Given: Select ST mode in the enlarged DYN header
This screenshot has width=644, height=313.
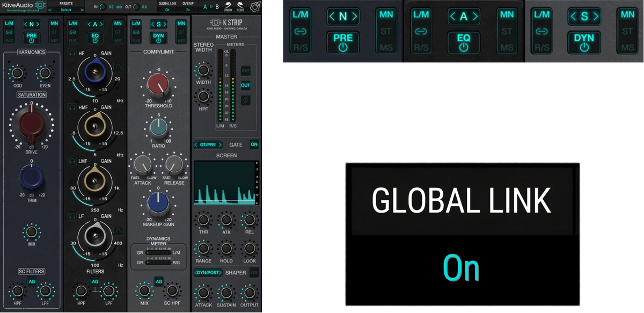Looking at the screenshot, I should [627, 31].
